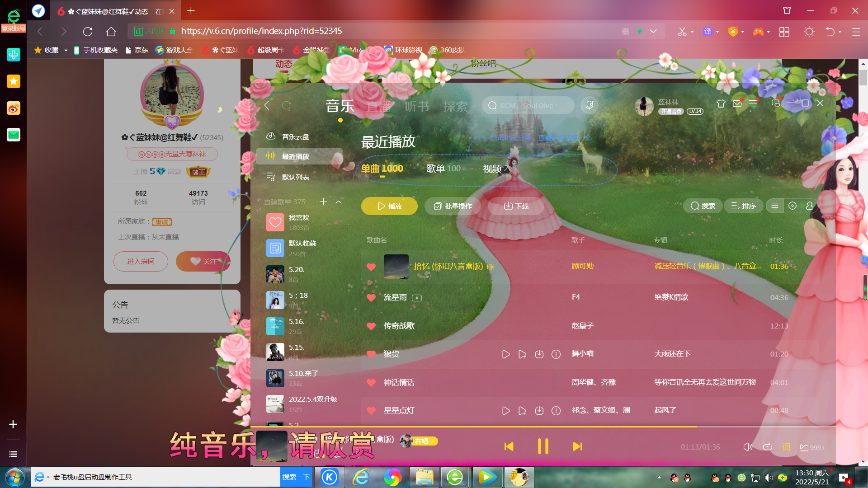This screenshot has height=488, width=868.
Task: Switch to the 探索 tab
Action: click(455, 106)
